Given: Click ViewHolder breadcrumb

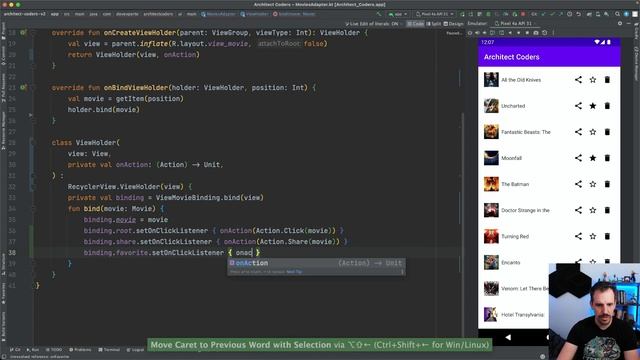Looking at the screenshot, I should pyautogui.click(x=254, y=14).
